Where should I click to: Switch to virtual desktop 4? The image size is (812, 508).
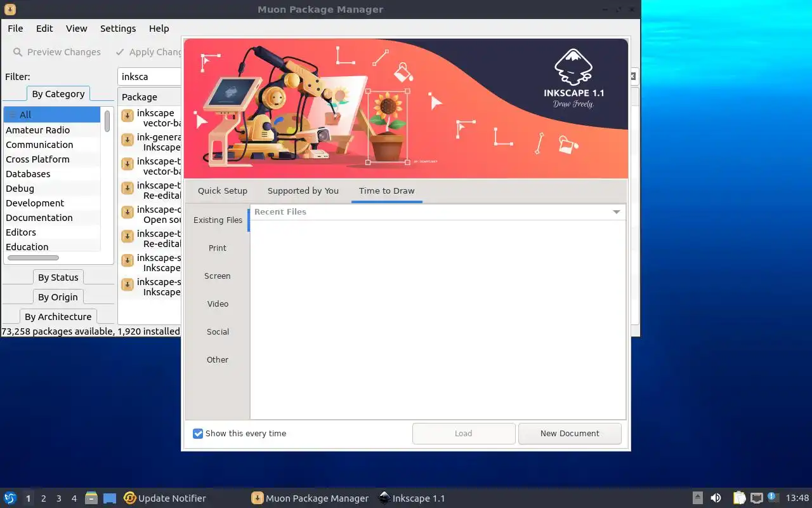(74, 498)
